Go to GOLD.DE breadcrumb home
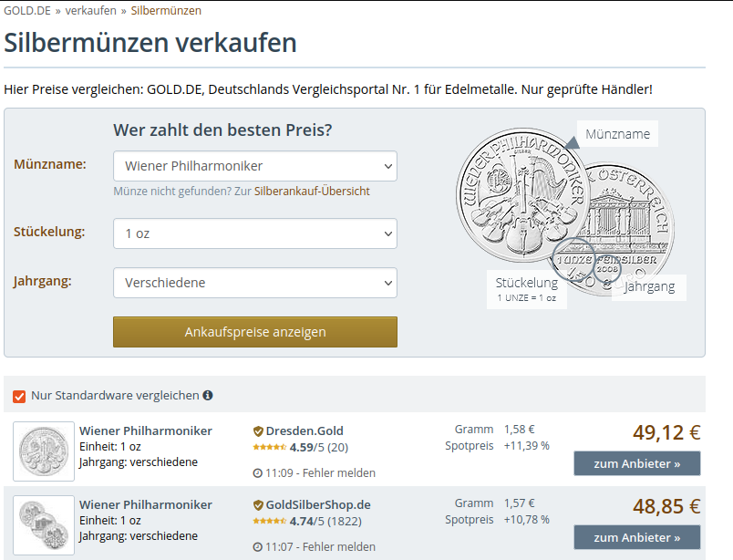The image size is (733, 560). 28,10
